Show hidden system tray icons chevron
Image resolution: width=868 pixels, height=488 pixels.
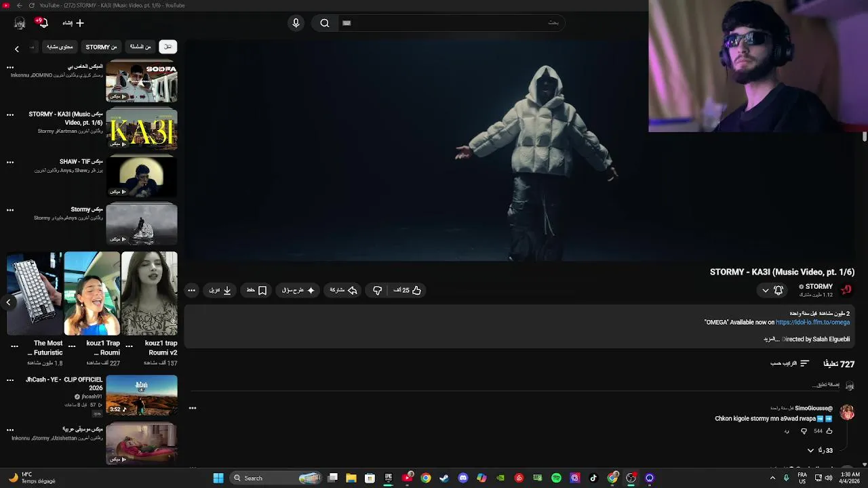pos(772,478)
